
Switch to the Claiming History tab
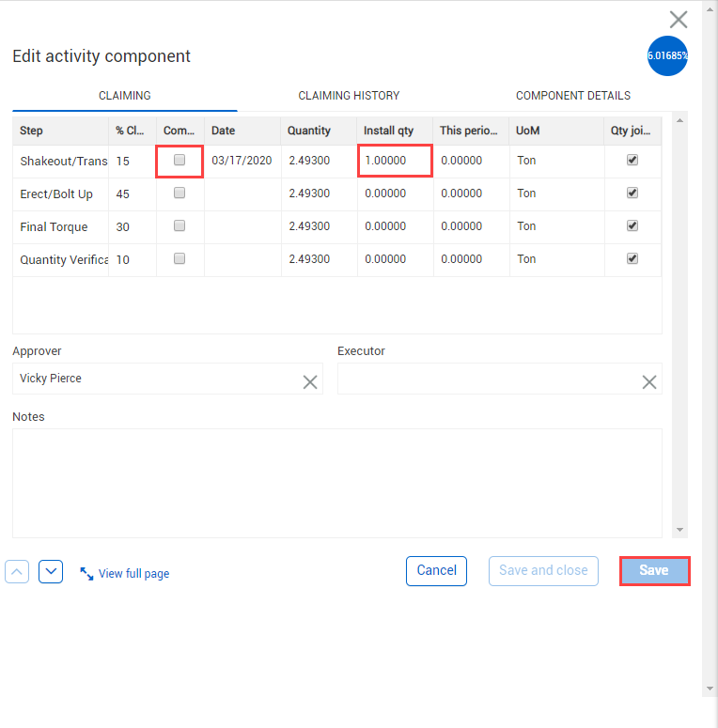tap(349, 96)
